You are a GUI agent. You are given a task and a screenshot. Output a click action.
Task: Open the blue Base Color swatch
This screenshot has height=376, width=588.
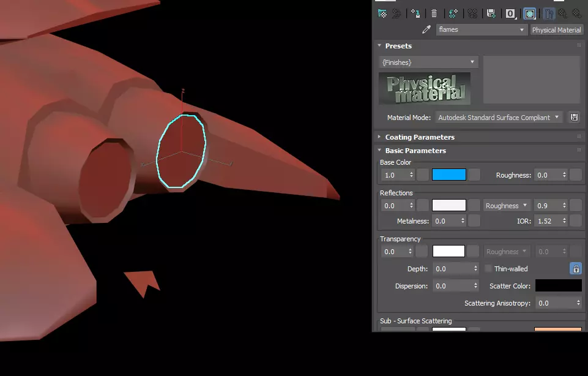coord(448,175)
